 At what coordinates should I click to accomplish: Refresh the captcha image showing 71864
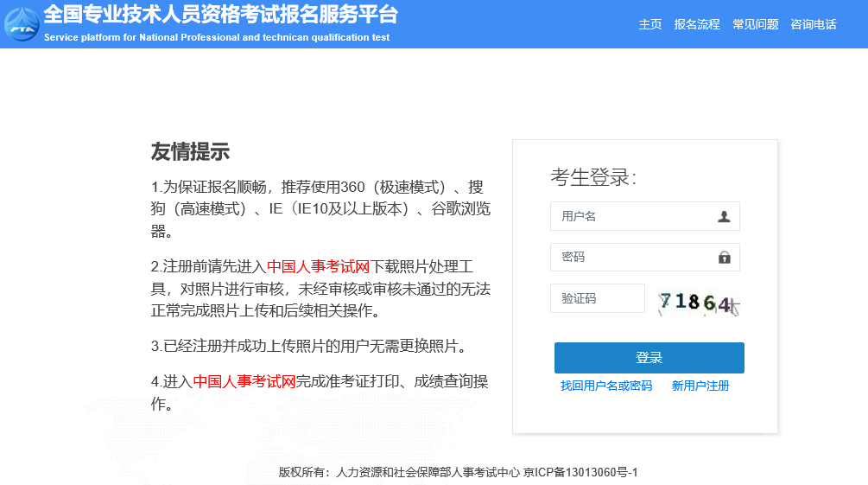coord(698,303)
